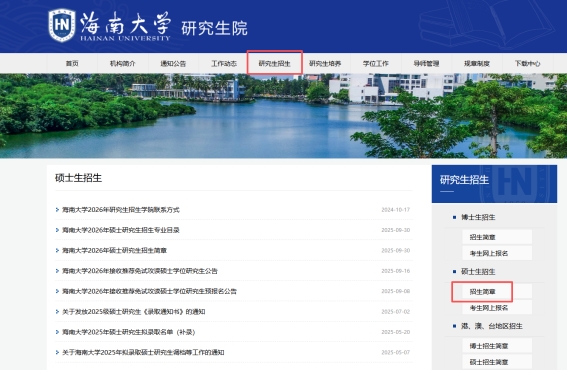The image size is (567, 371).
Task: Open the 机构简介 nav item
Action: (x=123, y=64)
